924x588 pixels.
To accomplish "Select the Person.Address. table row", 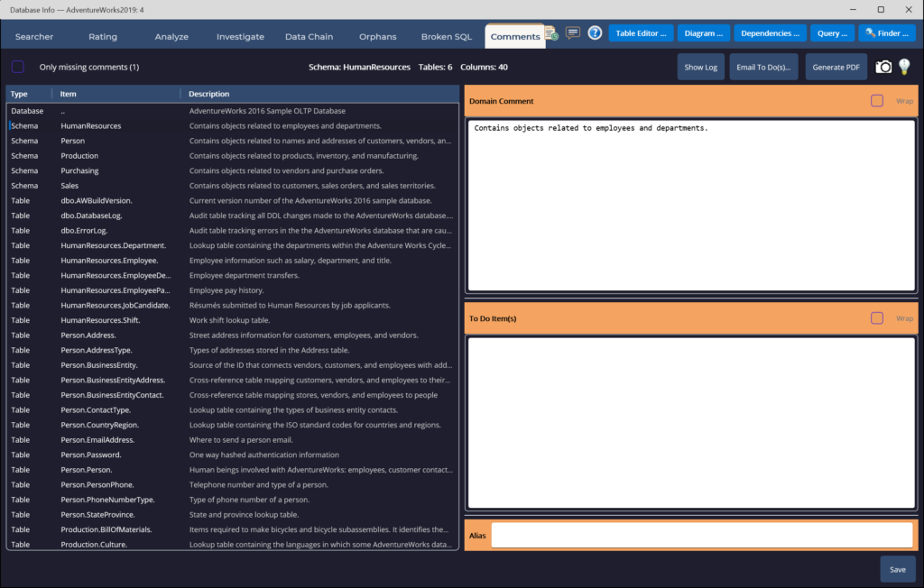I will click(233, 335).
